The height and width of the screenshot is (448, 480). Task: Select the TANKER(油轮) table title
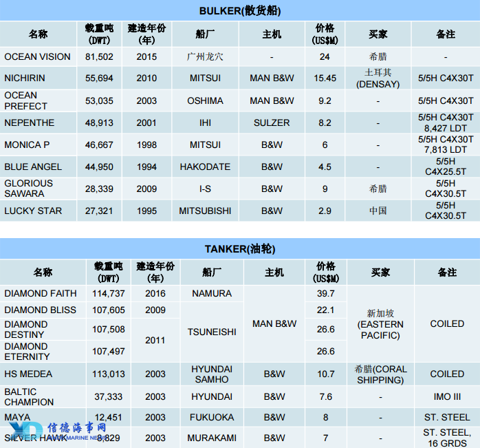point(240,248)
